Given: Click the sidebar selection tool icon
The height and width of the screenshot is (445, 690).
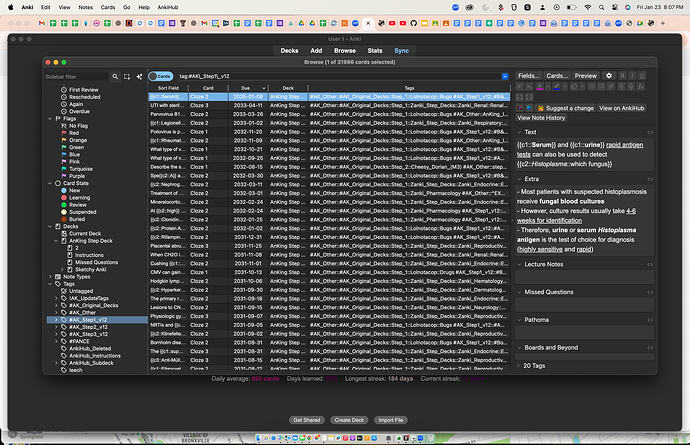Looking at the screenshot, I should tap(127, 77).
